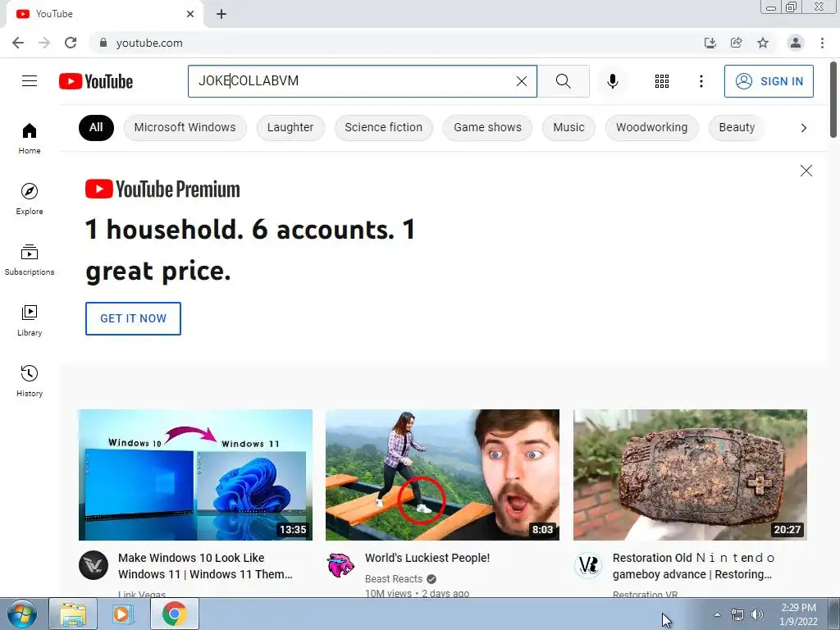Click GET IT NOW button

[133, 318]
